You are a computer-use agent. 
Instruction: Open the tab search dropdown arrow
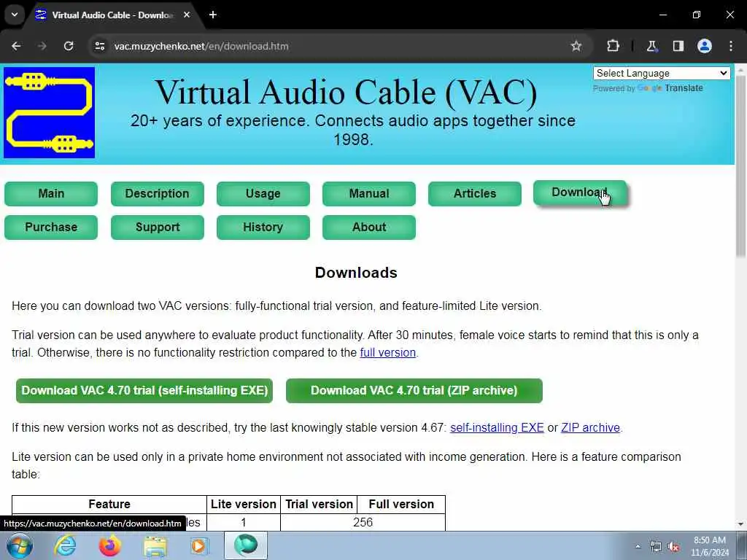click(x=15, y=15)
